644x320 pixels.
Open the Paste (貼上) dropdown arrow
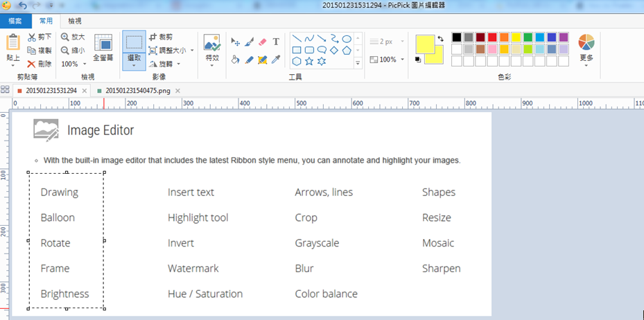[13, 66]
